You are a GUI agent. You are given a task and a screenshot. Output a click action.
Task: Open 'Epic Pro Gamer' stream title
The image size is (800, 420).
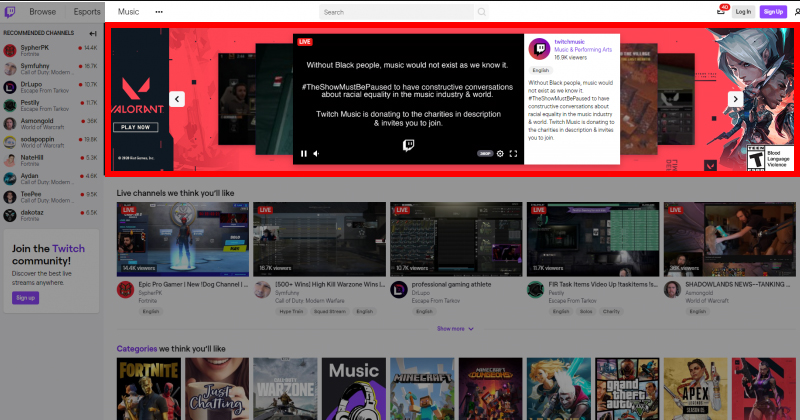193,284
